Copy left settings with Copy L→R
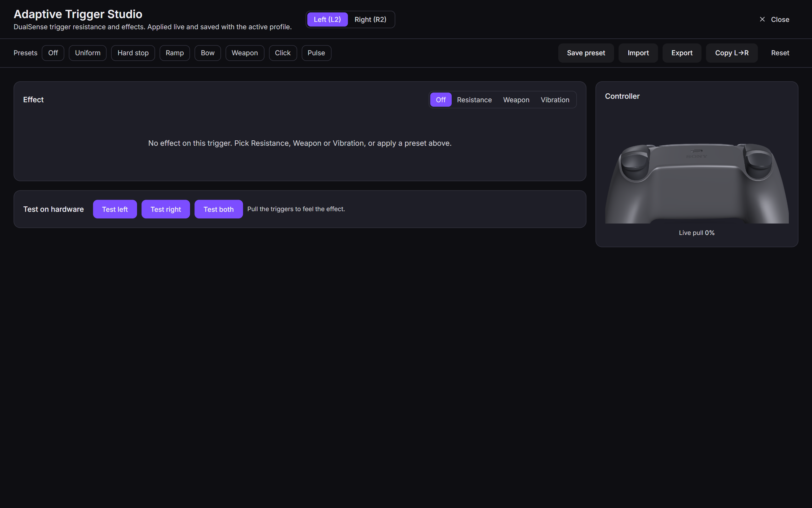812x508 pixels. (x=732, y=53)
